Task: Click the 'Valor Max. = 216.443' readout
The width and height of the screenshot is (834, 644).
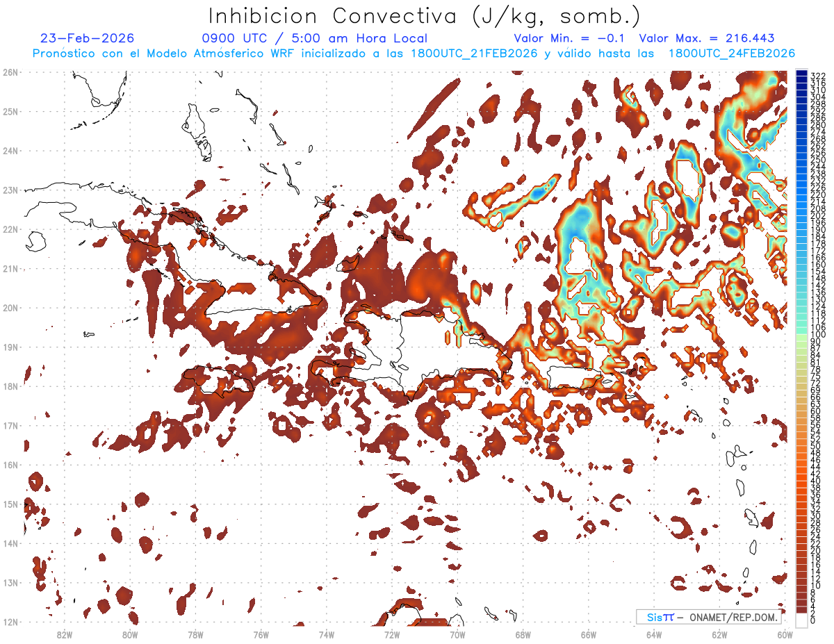Action: (x=707, y=38)
